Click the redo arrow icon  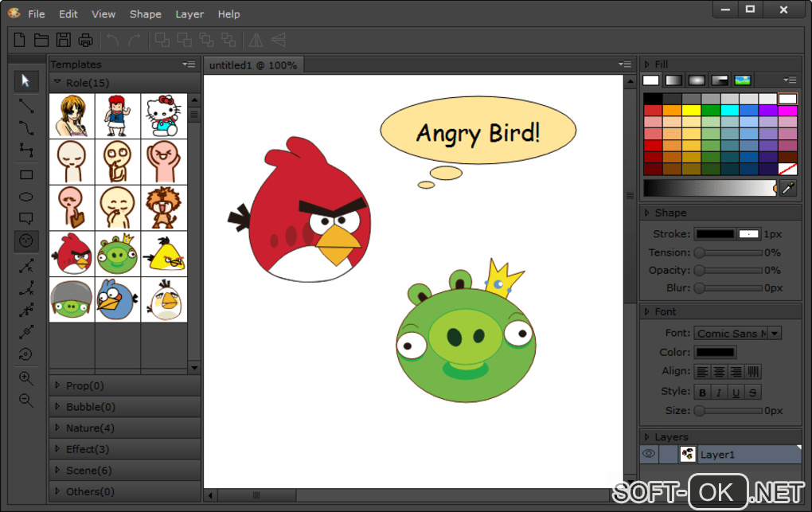[135, 40]
